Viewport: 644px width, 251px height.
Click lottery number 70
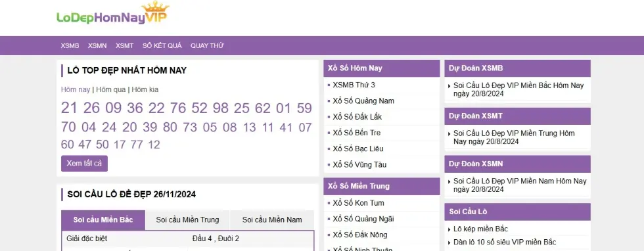[x=68, y=127]
